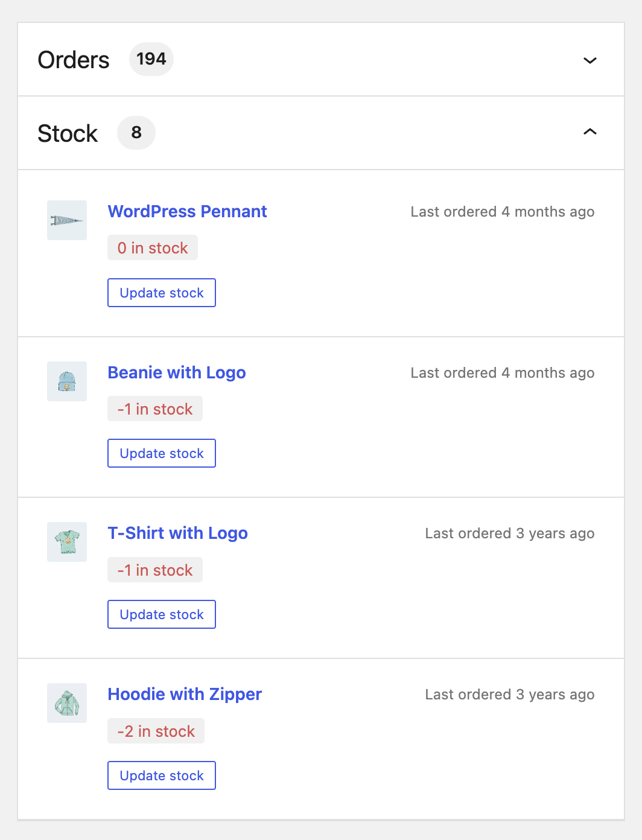The height and width of the screenshot is (840, 642).
Task: Update stock for Beanie with Logo
Action: (162, 453)
